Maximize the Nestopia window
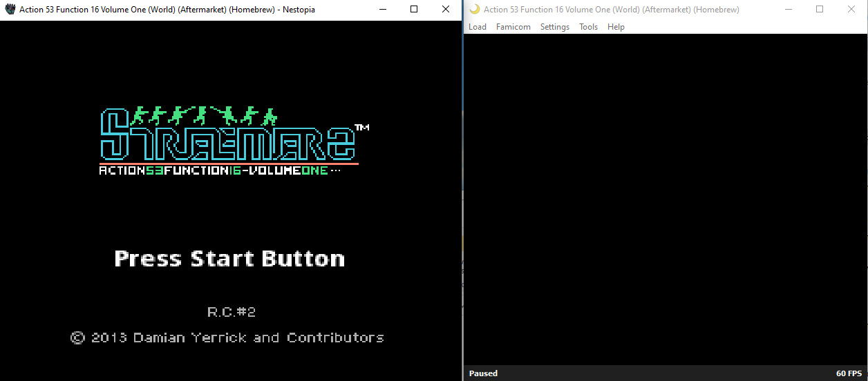The height and width of the screenshot is (381, 868). tap(414, 10)
